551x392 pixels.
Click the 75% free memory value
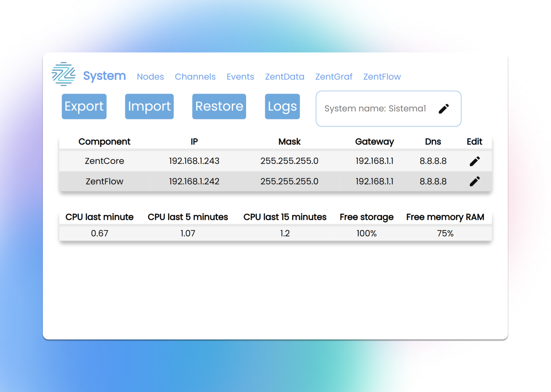point(445,233)
